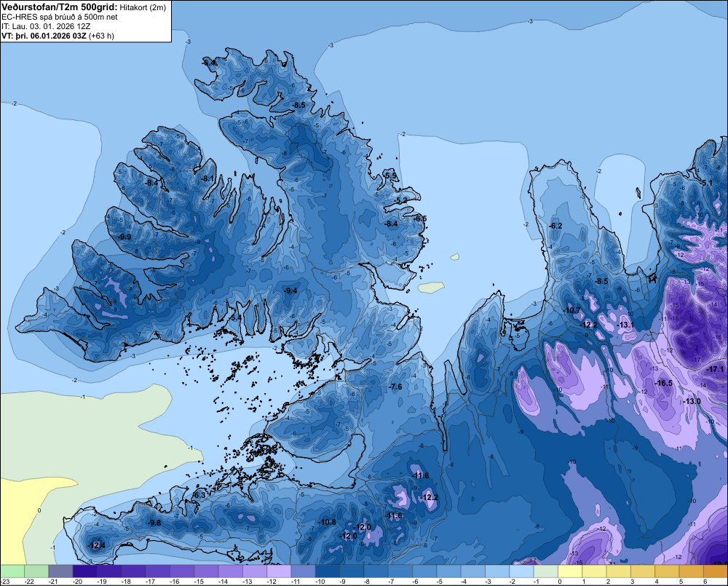Image resolution: width=728 pixels, height=586 pixels.
Task: Click the -6.2 temperature value on map
Action: 555,226
